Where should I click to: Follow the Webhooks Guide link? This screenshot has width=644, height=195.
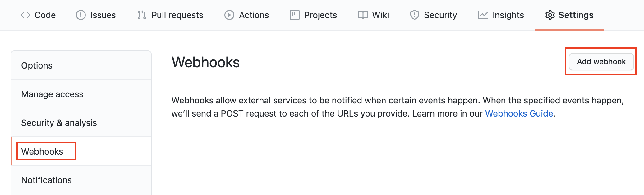[x=519, y=113]
